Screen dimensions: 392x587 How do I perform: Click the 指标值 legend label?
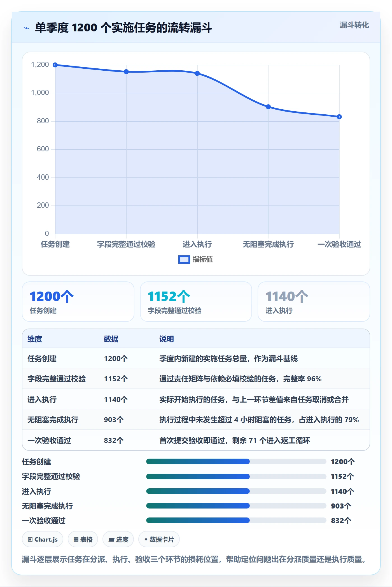tap(202, 260)
